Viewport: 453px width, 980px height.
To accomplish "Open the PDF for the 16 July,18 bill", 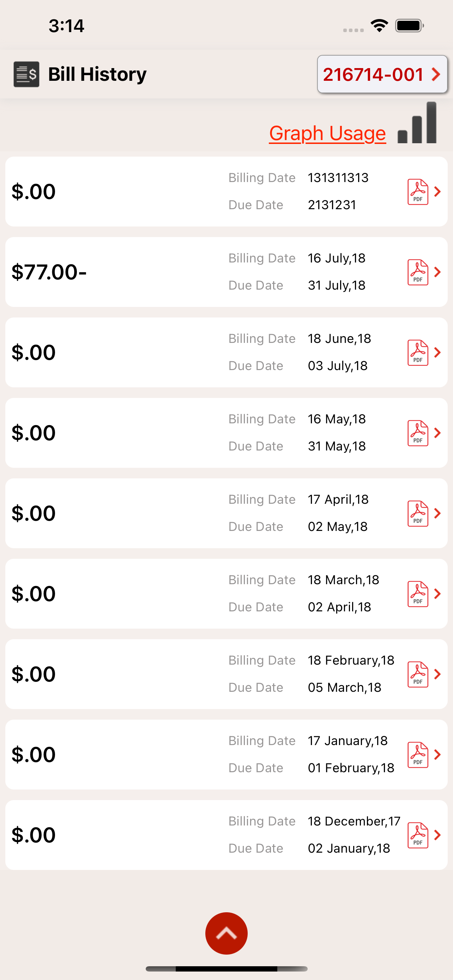I will click(x=418, y=272).
